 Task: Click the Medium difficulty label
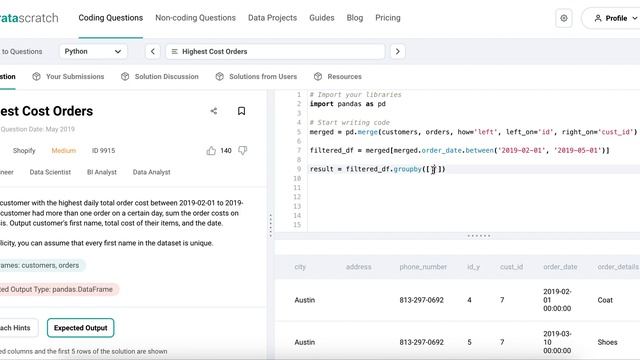(64, 151)
